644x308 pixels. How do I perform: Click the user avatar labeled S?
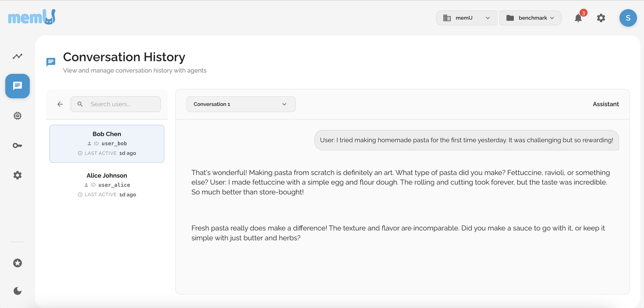pyautogui.click(x=628, y=18)
